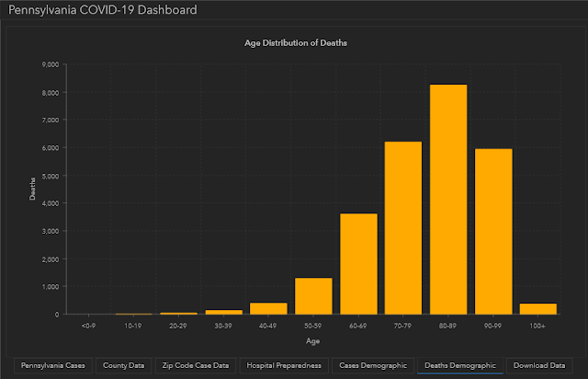Image resolution: width=588 pixels, height=379 pixels.
Task: Select the 50-59 deaths bar
Action: 313,296
